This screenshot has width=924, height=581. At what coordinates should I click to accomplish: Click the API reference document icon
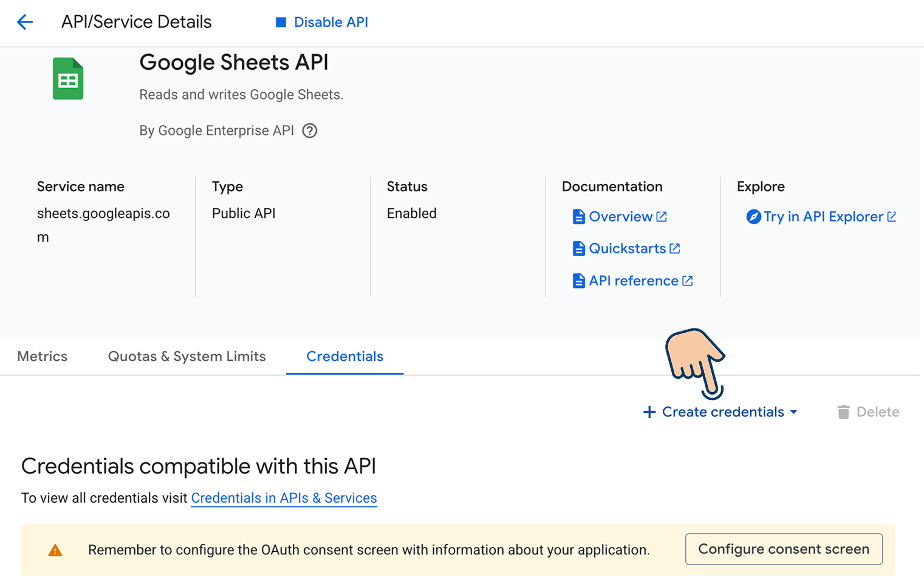[x=579, y=280]
